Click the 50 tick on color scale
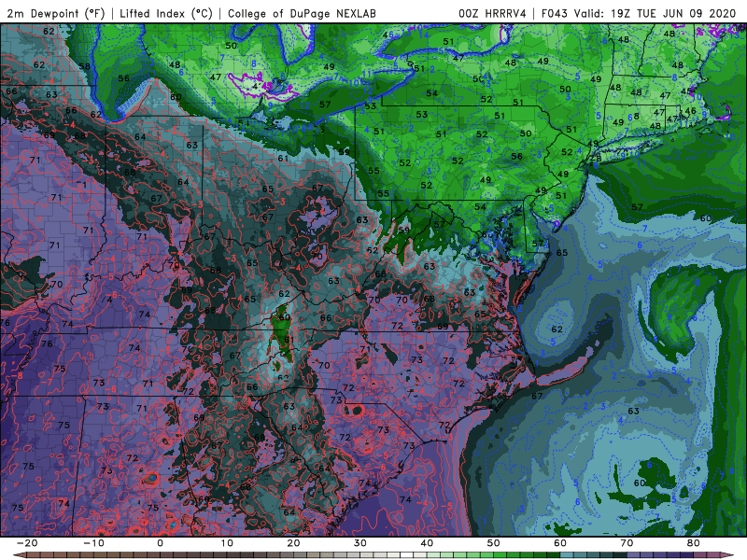The height and width of the screenshot is (560, 747). tap(494, 543)
